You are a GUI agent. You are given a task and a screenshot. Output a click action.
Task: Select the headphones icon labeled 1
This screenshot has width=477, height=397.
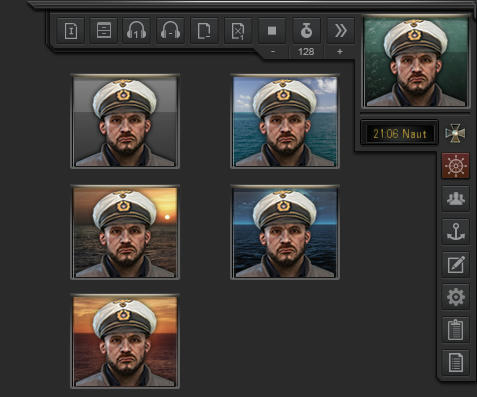[x=137, y=31]
